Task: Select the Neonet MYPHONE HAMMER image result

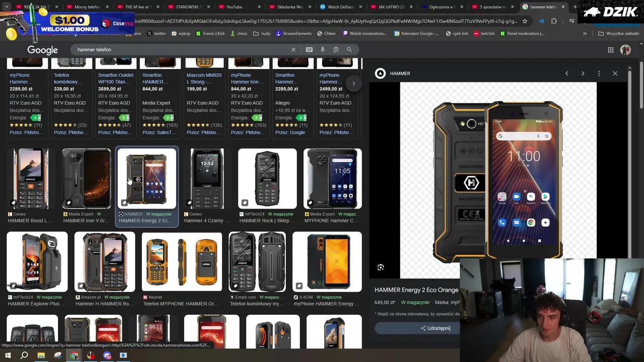Action: click(x=182, y=262)
